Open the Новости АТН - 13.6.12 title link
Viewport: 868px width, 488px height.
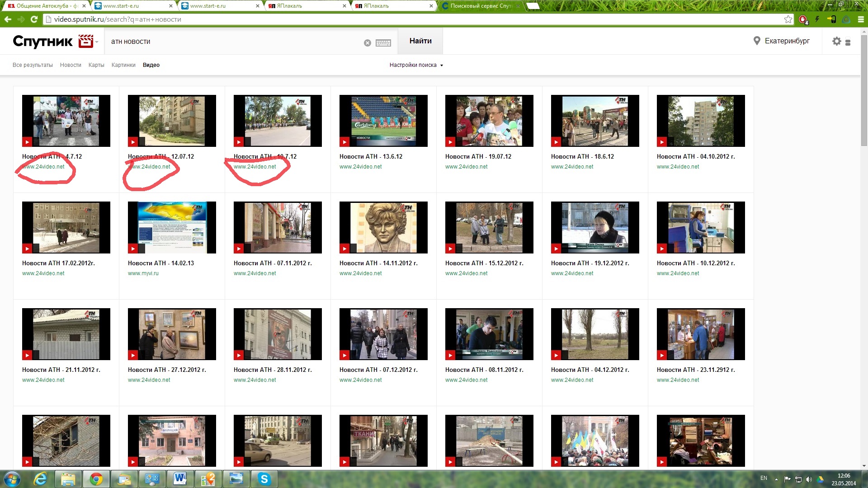click(371, 156)
